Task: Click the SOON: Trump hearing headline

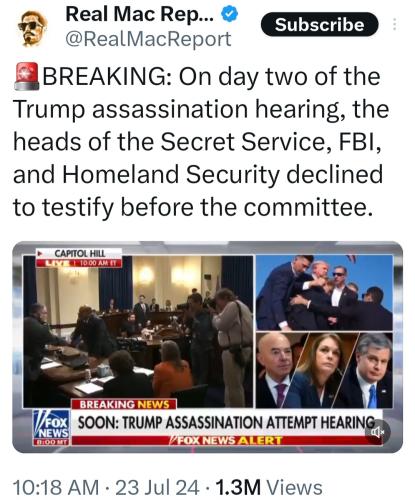Action: 226,423
